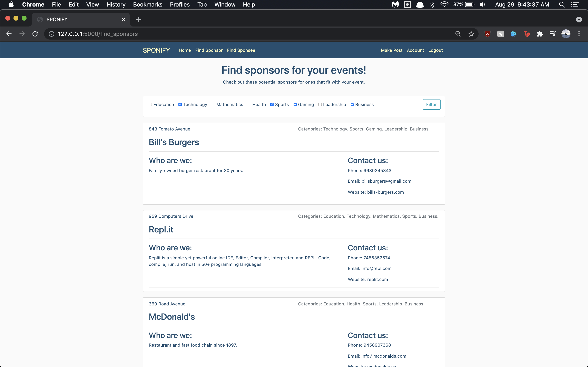
Task: Uncheck the Technology category checkbox
Action: coord(180,104)
